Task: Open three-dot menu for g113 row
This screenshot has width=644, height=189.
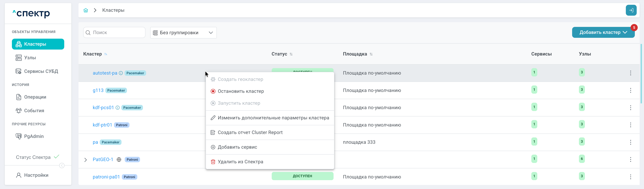Action: (x=630, y=90)
